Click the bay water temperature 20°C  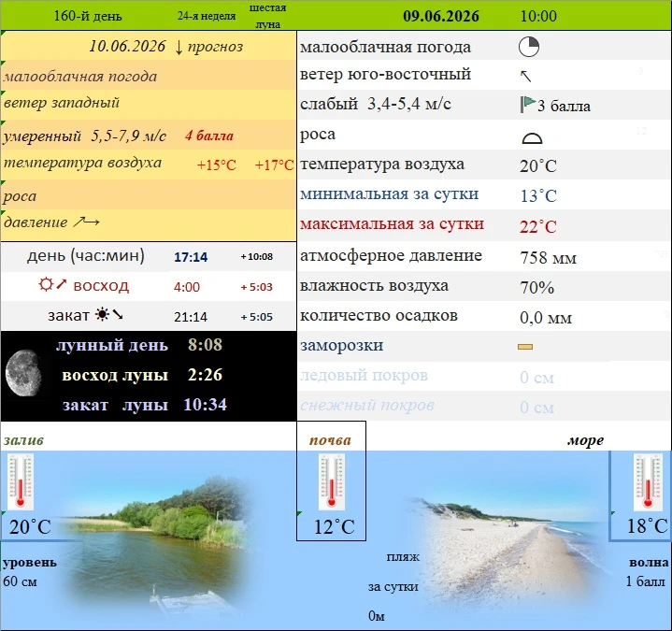click(30, 527)
